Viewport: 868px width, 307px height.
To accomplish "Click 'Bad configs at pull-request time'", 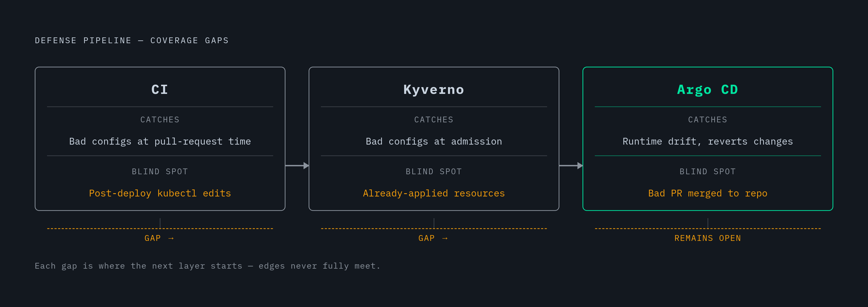I will tap(160, 141).
